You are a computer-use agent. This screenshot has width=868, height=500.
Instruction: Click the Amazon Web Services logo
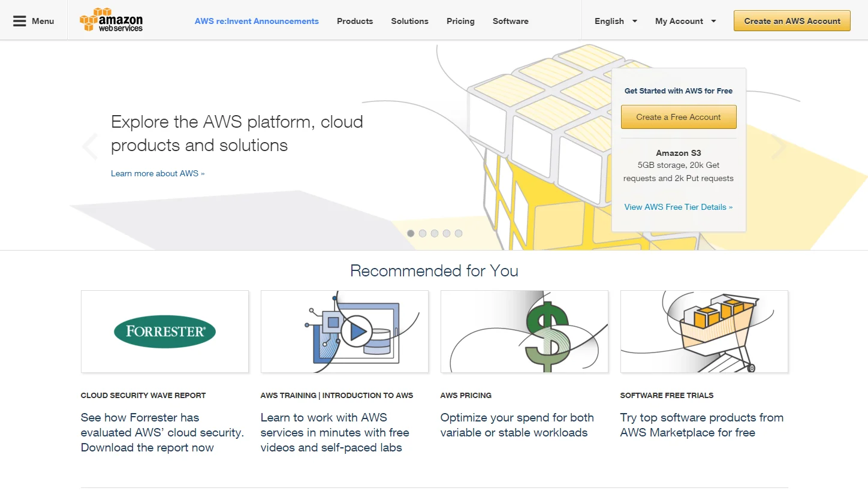click(x=111, y=19)
